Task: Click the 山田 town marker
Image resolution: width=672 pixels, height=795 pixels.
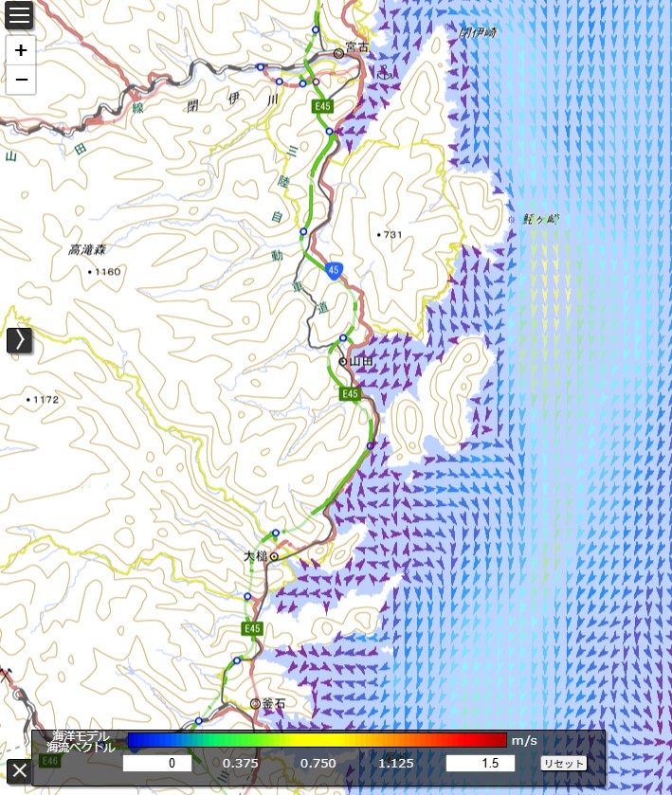Action: coord(343,362)
